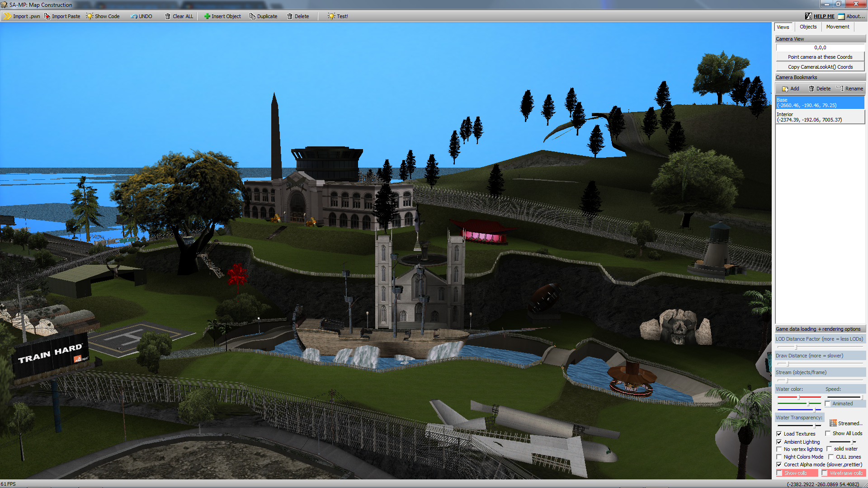Click the Test! label

tap(342, 16)
